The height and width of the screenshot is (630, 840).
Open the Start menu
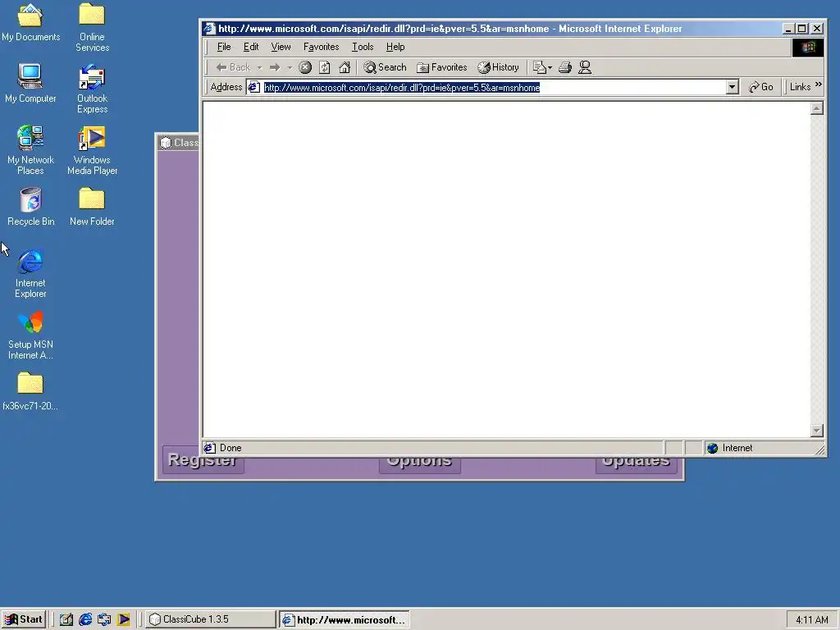[x=24, y=619]
